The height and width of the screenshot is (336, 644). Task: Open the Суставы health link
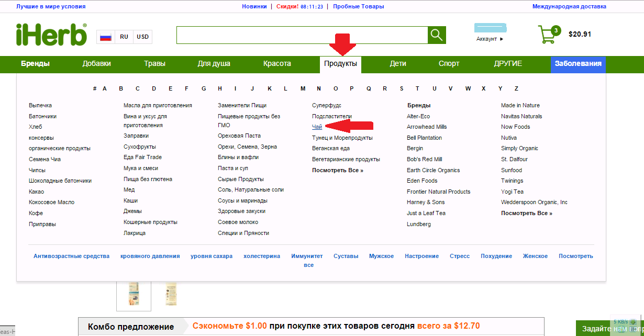346,256
